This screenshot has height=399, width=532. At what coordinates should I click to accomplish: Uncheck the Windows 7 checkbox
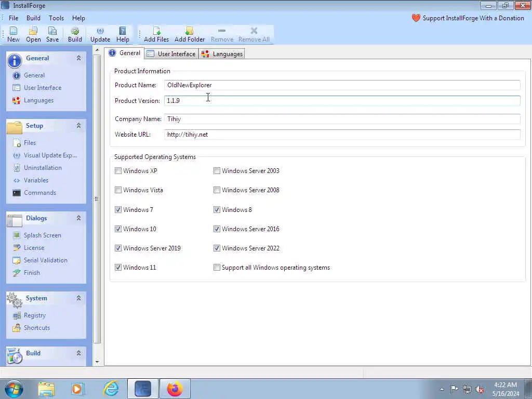pyautogui.click(x=118, y=210)
